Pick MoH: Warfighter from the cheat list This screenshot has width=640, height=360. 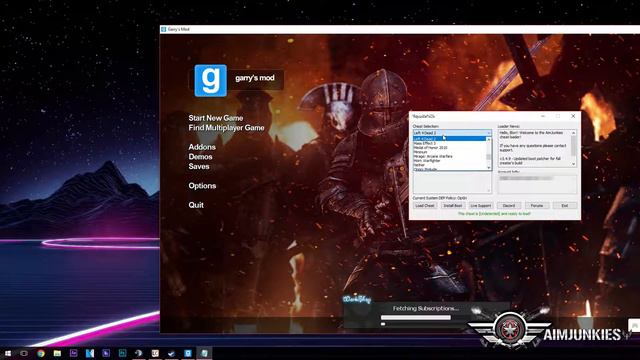[427, 161]
